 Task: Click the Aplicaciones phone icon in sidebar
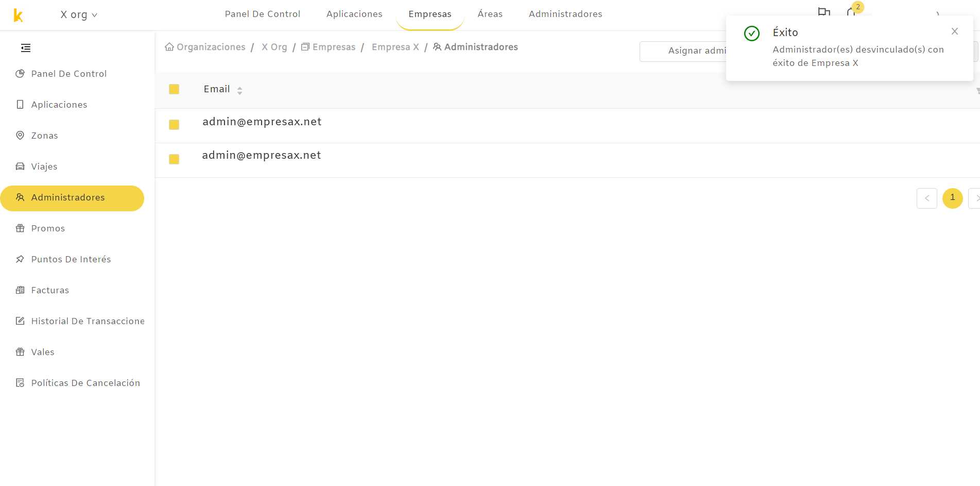pos(20,105)
